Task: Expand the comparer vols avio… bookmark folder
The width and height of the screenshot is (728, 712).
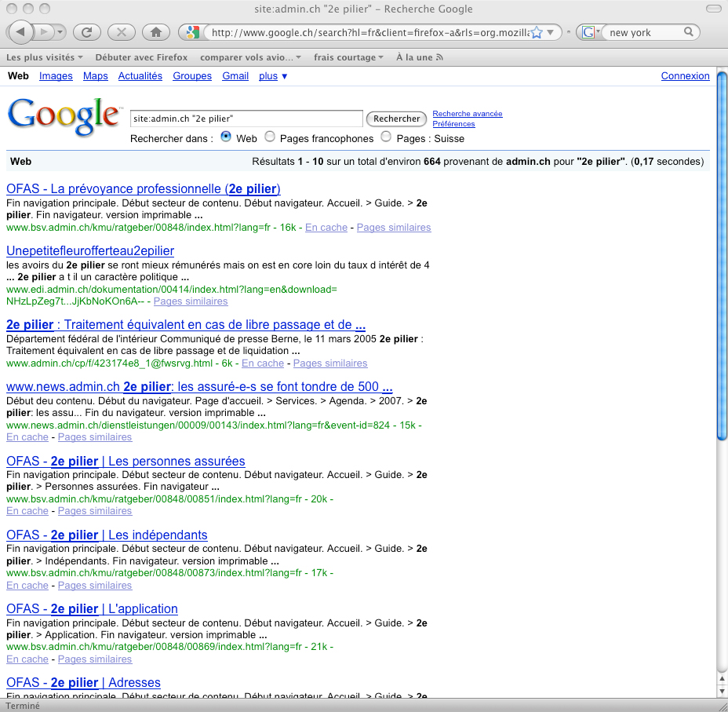Action: click(250, 57)
